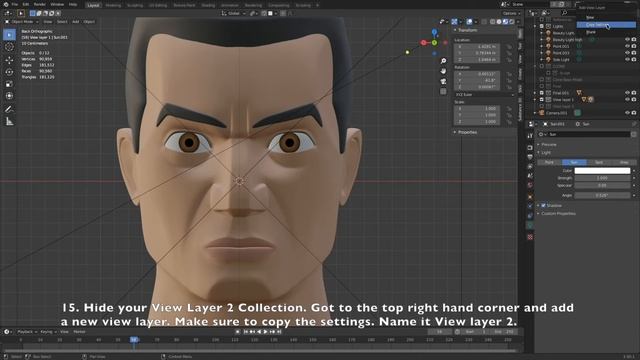Open the Tool properties tab icon
Image resolution: width=640 pixels, height=360 pixels.
[x=530, y=136]
